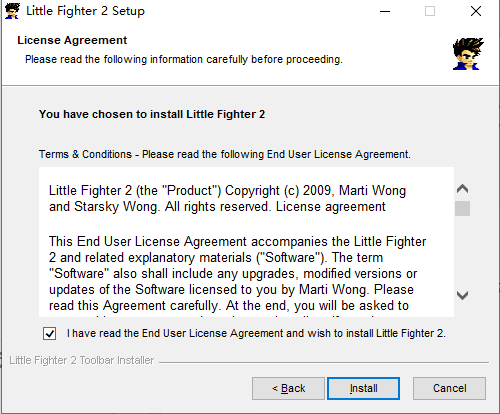Image resolution: width=500 pixels, height=414 pixels.
Task: Click 'Little Fighter 2 Toolbar Installer' footer label
Action: (x=82, y=360)
